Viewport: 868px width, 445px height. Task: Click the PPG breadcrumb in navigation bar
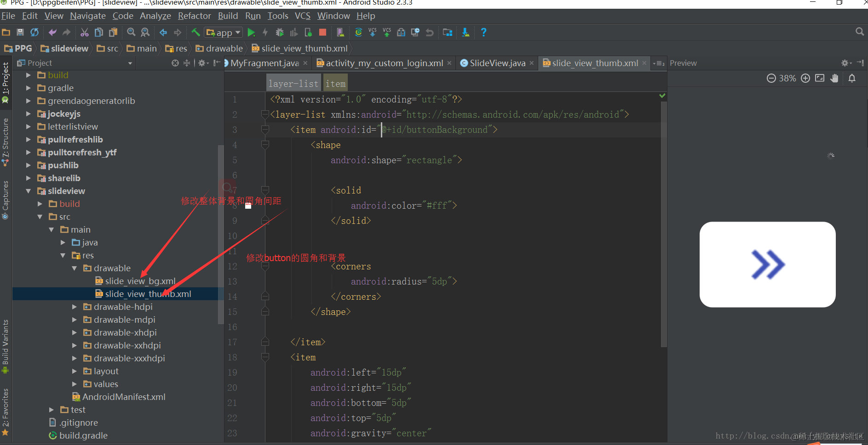(18, 48)
